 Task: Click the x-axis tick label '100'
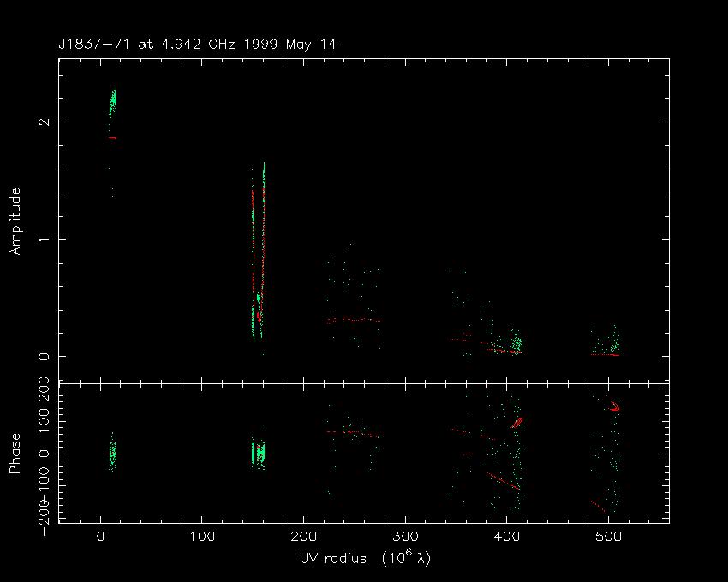tap(202, 537)
